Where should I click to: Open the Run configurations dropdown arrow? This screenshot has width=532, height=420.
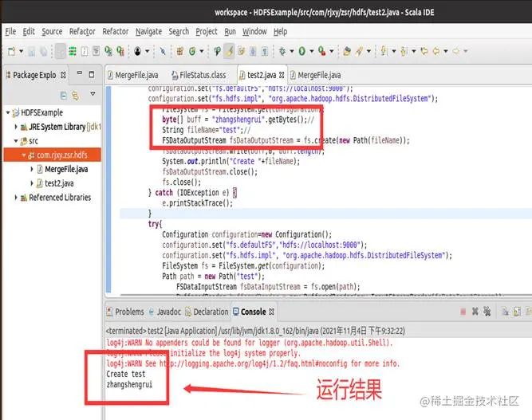tap(312, 51)
